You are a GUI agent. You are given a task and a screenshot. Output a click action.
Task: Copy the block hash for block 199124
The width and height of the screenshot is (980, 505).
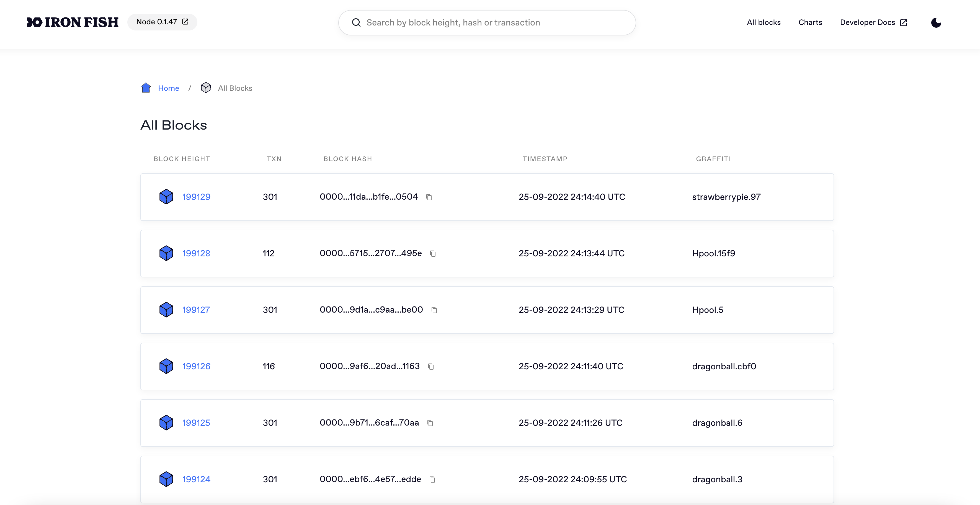432,480
